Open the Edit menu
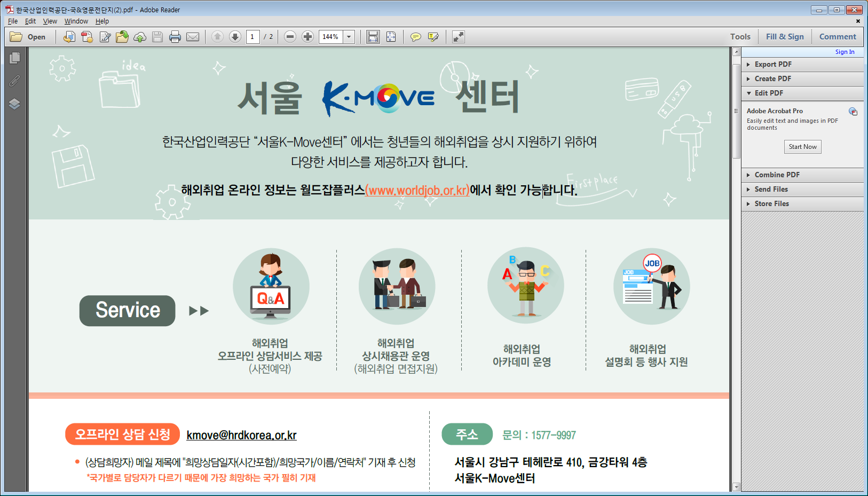The height and width of the screenshot is (496, 868). [30, 21]
